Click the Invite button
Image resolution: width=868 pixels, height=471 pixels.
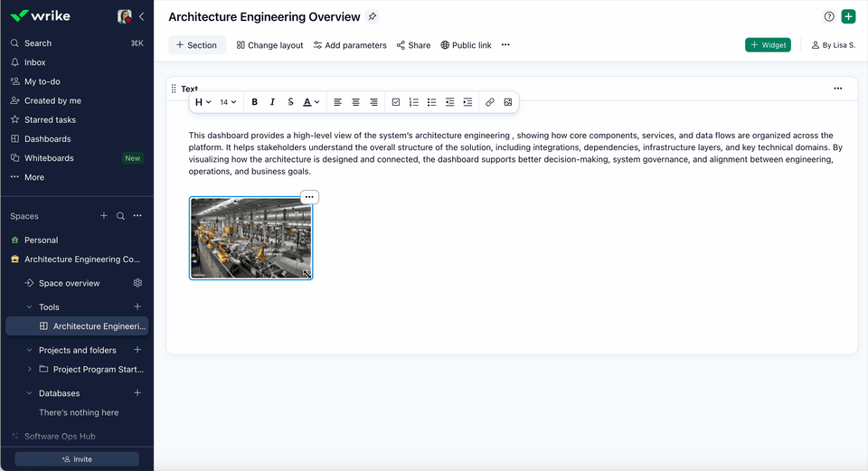coord(77,459)
